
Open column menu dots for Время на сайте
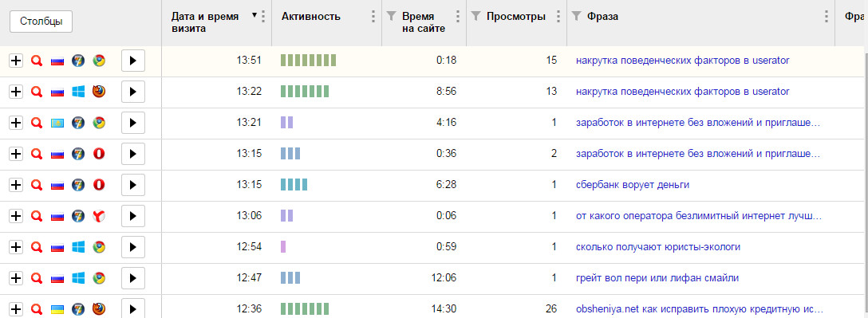coord(458,17)
